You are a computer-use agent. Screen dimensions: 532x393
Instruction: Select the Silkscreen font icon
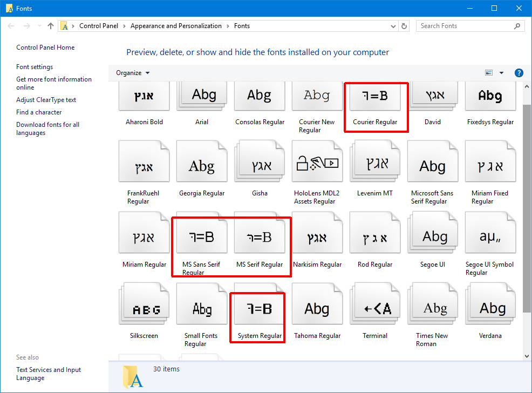(144, 304)
